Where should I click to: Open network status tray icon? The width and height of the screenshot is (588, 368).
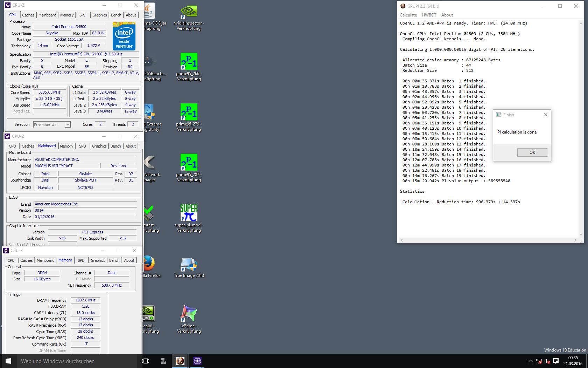click(x=539, y=361)
